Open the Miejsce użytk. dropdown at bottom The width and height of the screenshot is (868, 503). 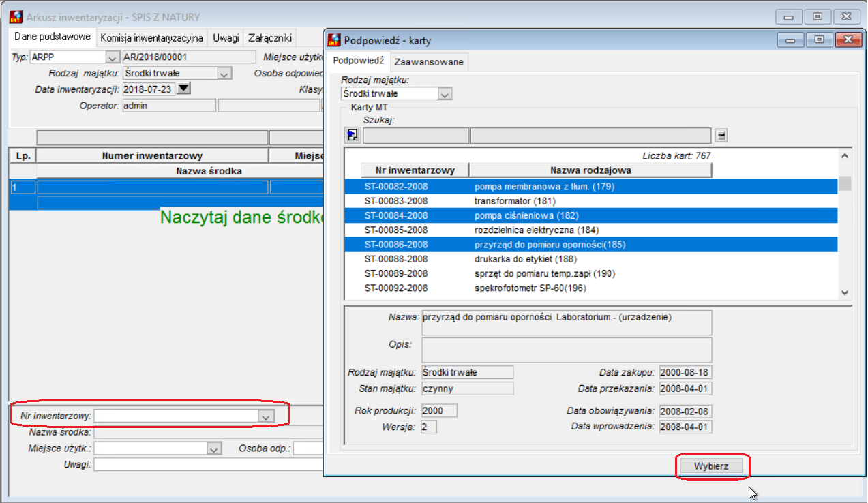[x=215, y=448]
